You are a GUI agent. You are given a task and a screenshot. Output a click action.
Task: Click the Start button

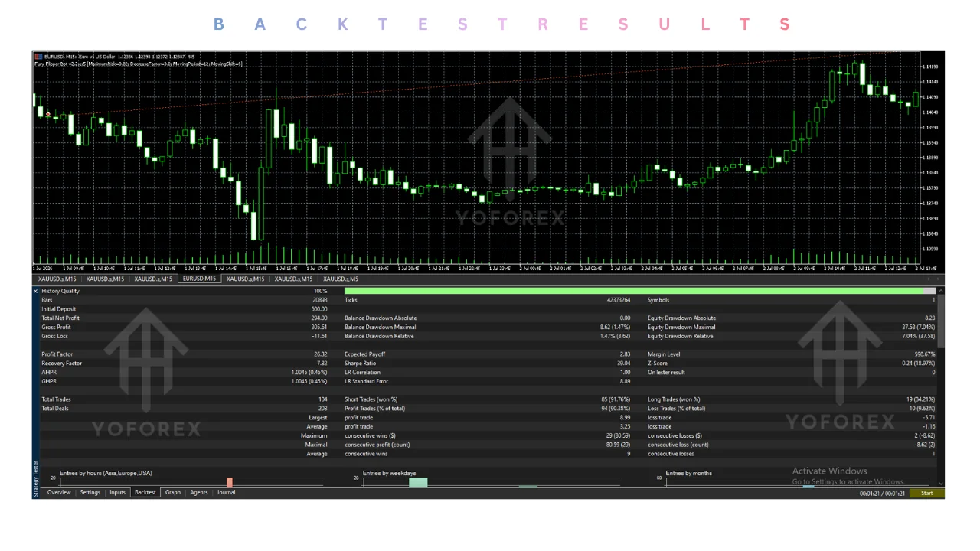[926, 494]
